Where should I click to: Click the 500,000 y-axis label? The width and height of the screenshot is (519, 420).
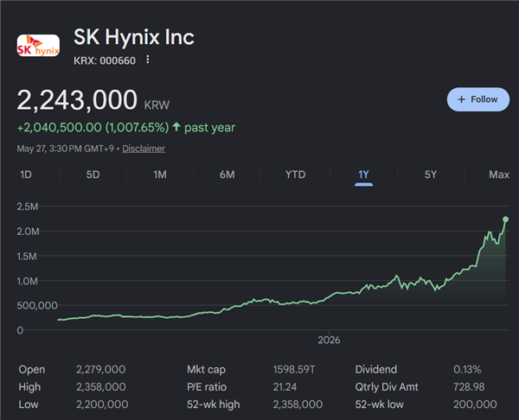coord(37,305)
